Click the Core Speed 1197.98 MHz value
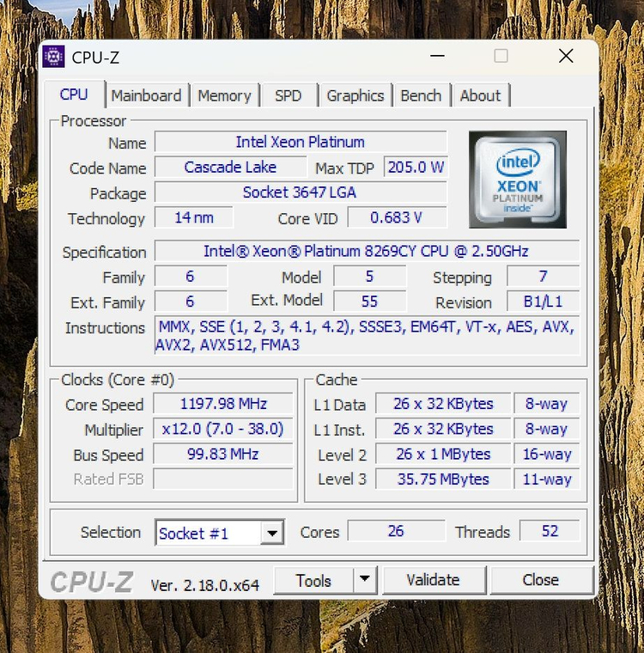The width and height of the screenshot is (644, 653). (223, 404)
